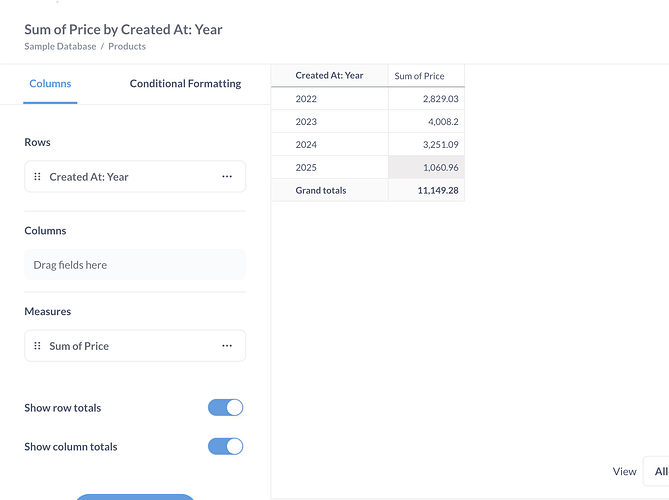Click the question title Sum of Price by Created At: Year
669x500 pixels.
pos(123,29)
